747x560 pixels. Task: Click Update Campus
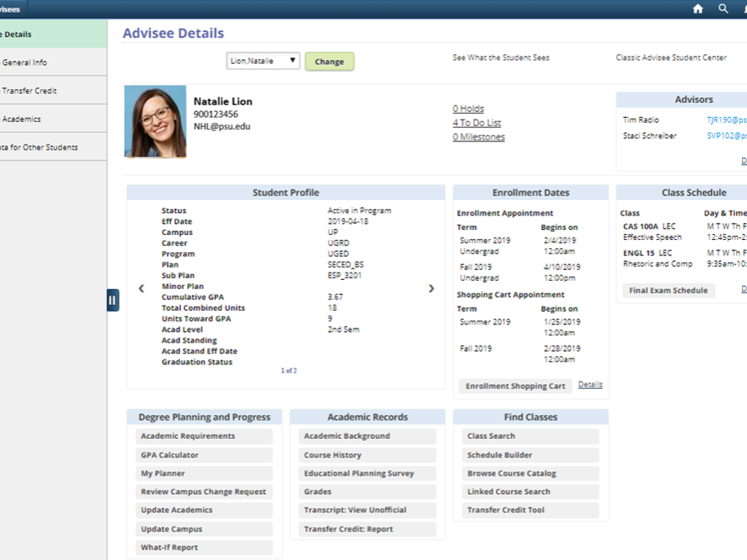[x=204, y=529]
